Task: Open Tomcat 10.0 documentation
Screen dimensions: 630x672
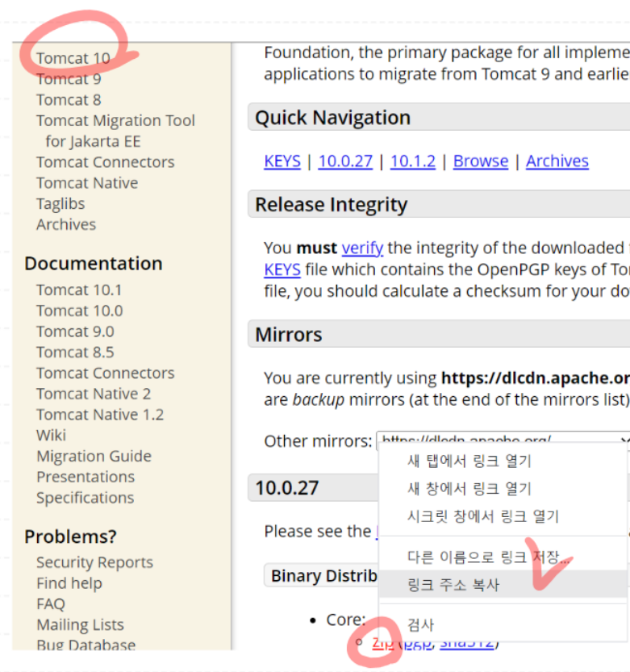Action: (x=80, y=311)
